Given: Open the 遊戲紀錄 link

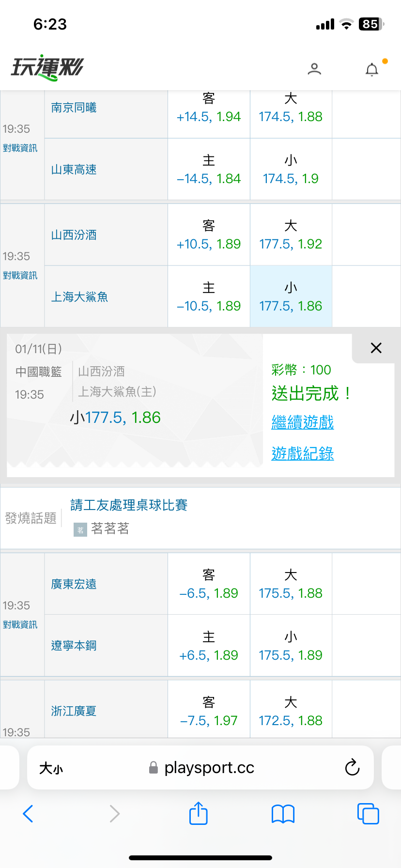Looking at the screenshot, I should click(302, 454).
